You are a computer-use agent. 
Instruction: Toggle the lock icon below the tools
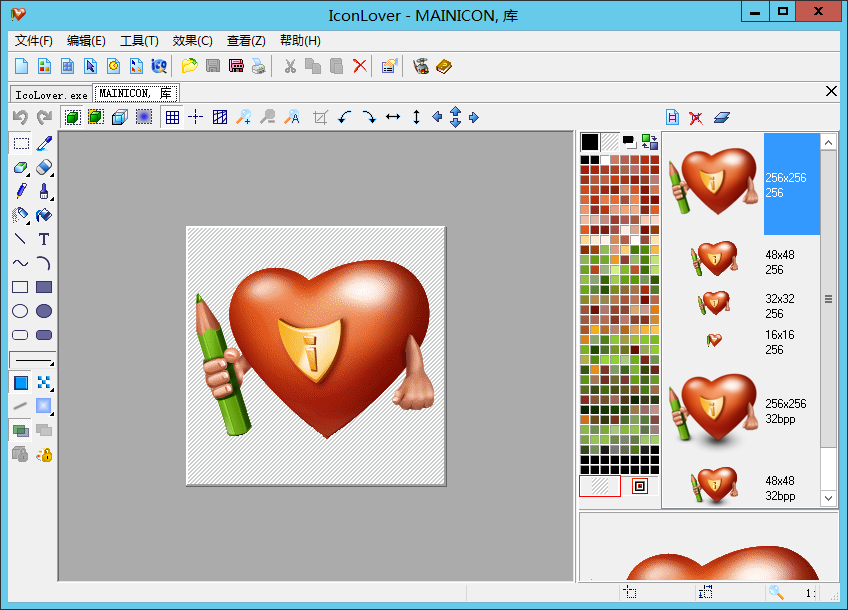point(44,455)
